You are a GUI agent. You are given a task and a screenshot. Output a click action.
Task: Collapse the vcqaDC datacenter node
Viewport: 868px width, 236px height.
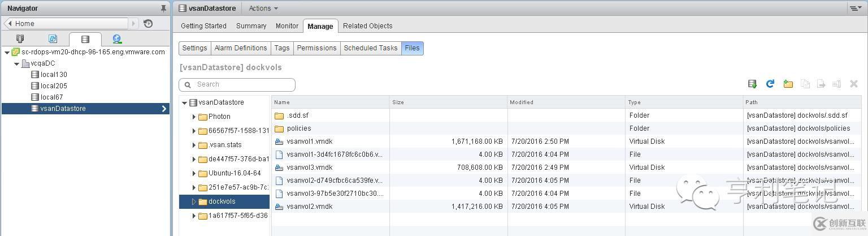(x=17, y=63)
